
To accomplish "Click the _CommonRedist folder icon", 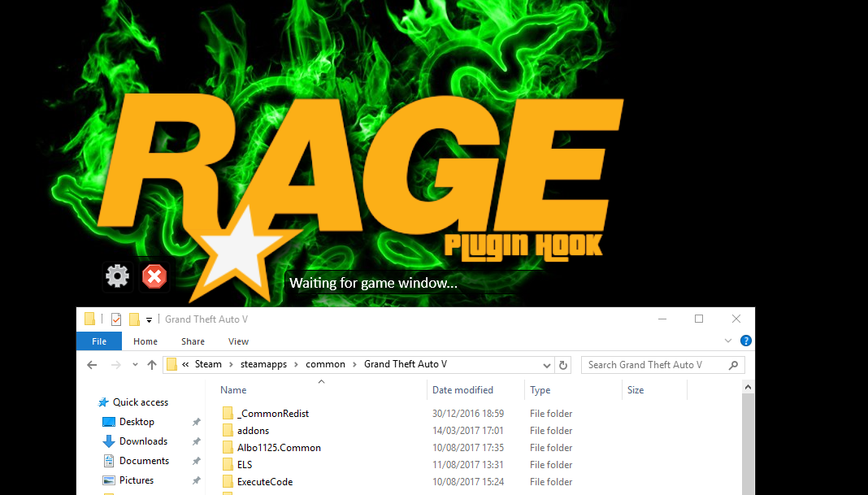I will click(x=228, y=414).
